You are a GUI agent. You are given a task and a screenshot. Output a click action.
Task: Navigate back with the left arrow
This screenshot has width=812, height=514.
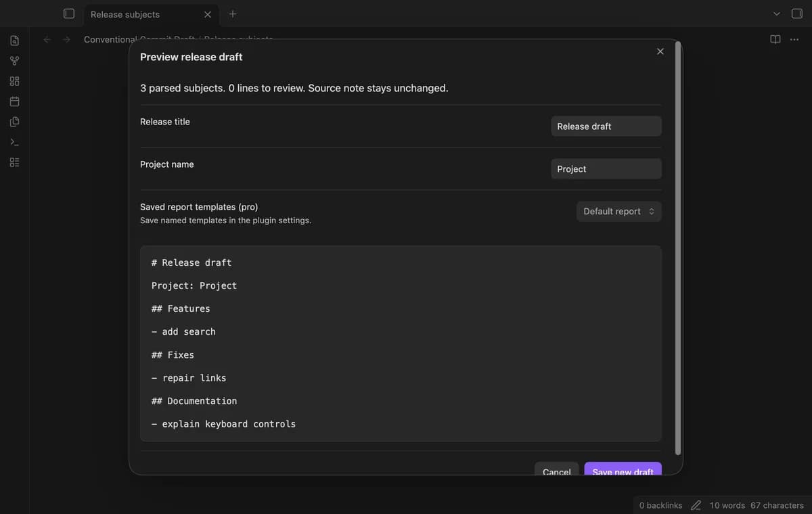tap(47, 39)
